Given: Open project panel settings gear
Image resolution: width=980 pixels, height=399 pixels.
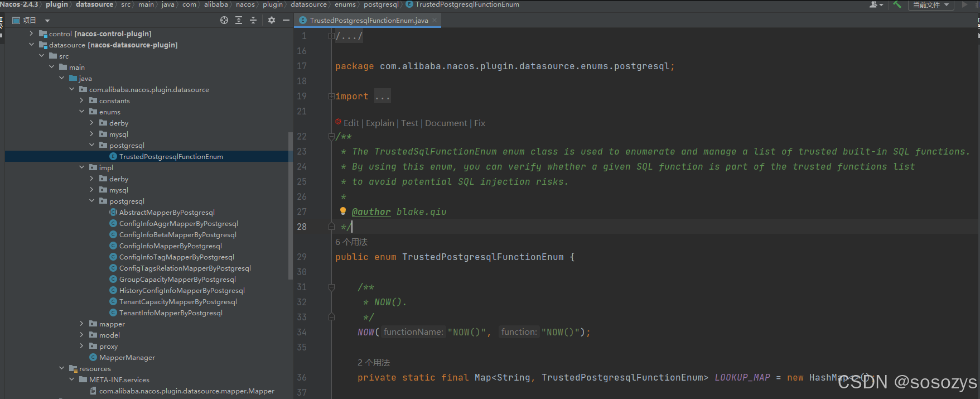Looking at the screenshot, I should [272, 20].
